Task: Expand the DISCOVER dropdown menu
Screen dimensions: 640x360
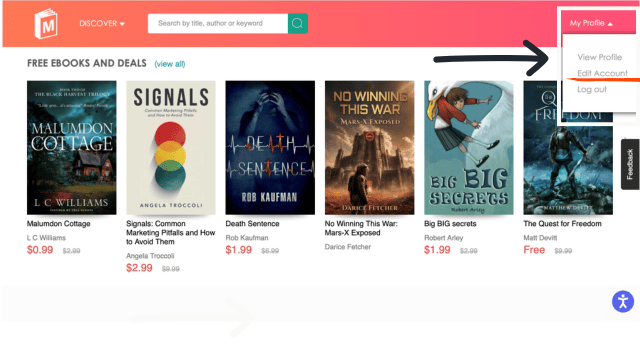Action: click(x=102, y=24)
